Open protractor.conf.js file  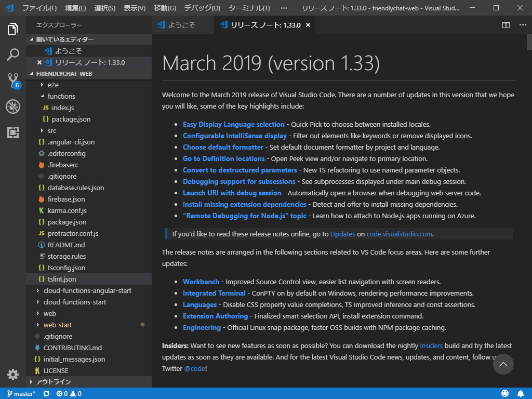pos(89,233)
